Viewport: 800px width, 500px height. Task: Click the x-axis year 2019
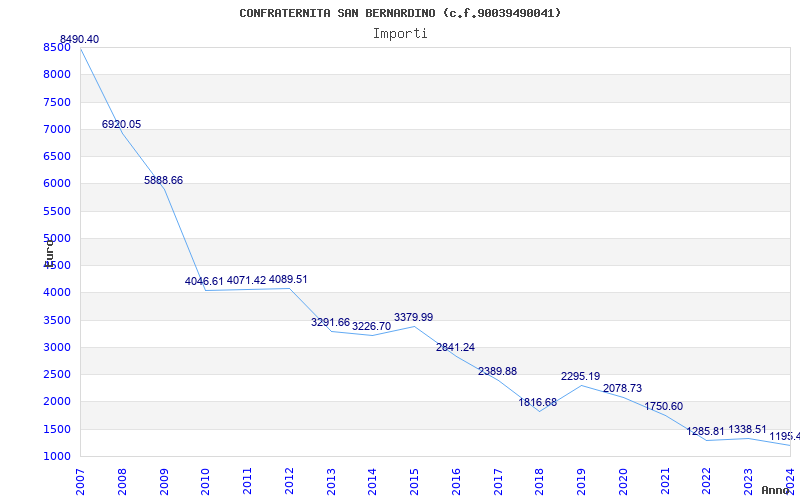coord(581,482)
